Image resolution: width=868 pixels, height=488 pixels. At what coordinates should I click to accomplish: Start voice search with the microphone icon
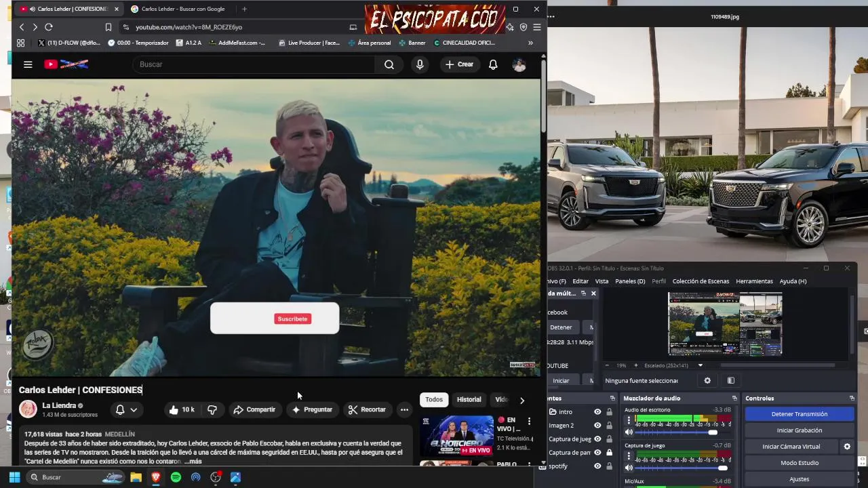click(420, 64)
